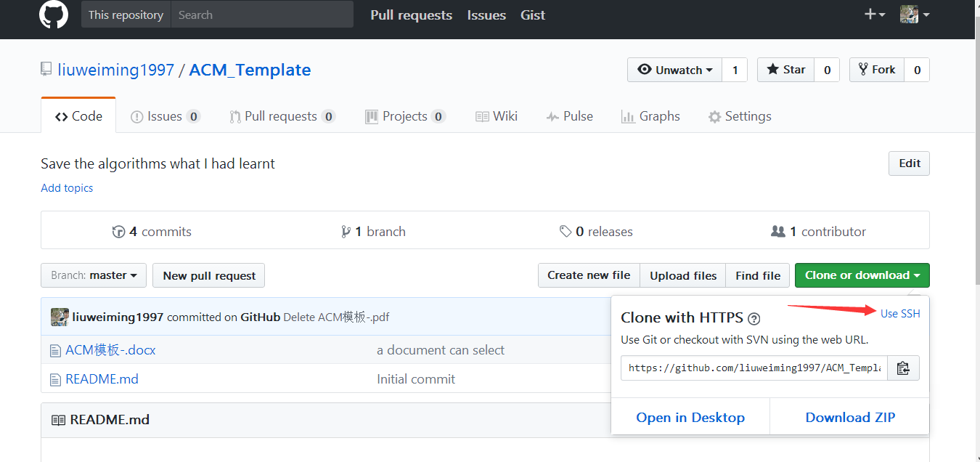
Task: Click the file icon beside ACM模板-.docx
Action: (x=55, y=351)
